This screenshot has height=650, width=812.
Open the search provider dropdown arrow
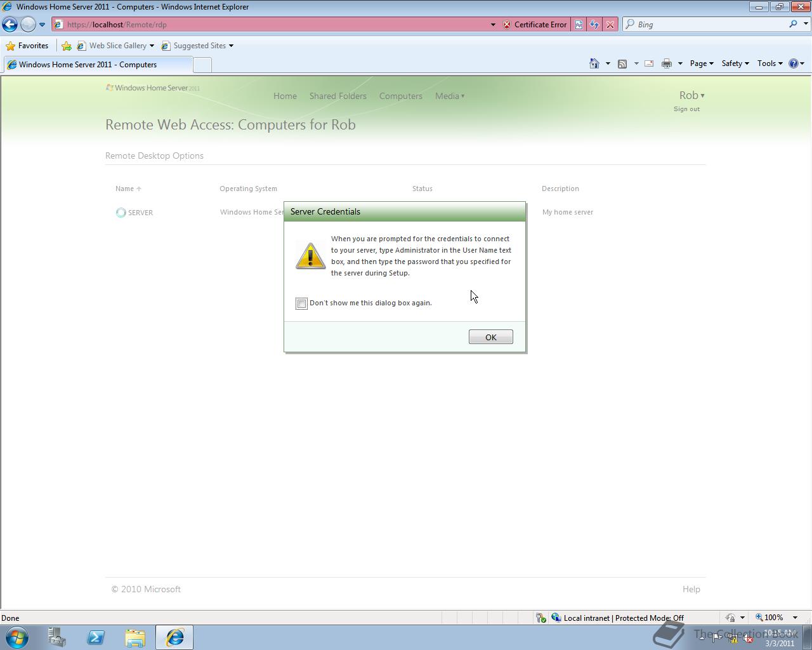pyautogui.click(x=806, y=24)
